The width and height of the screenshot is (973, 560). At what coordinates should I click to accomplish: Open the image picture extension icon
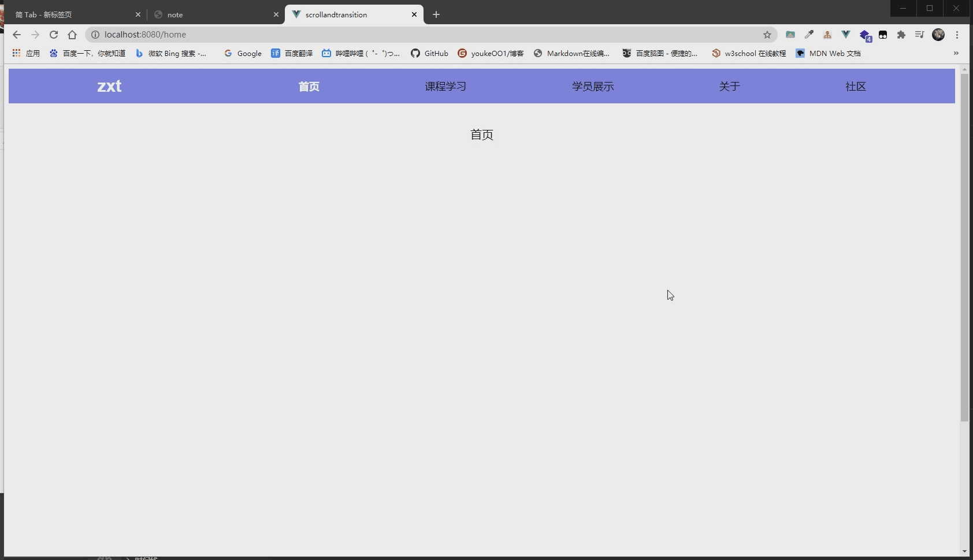tap(790, 35)
